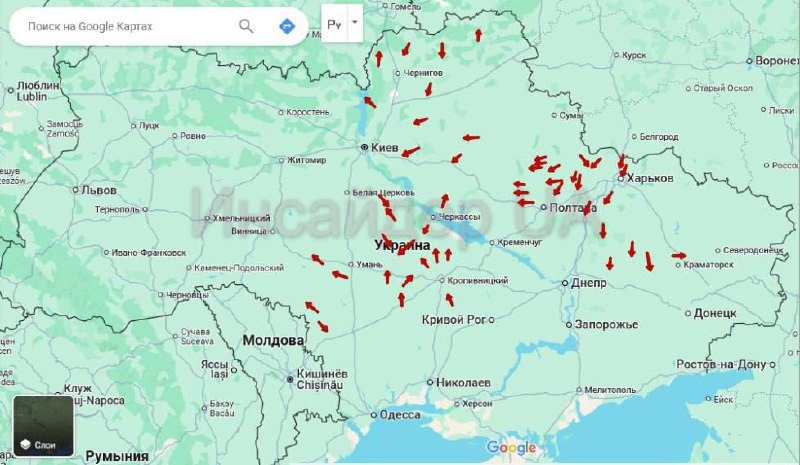Expand the dropdown arrow beside Ру

tap(354, 21)
